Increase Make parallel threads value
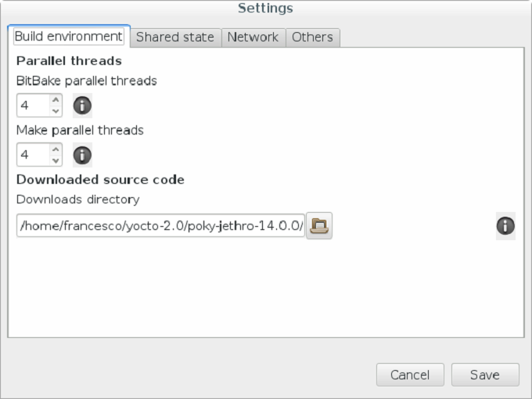The image size is (532, 399). point(56,149)
